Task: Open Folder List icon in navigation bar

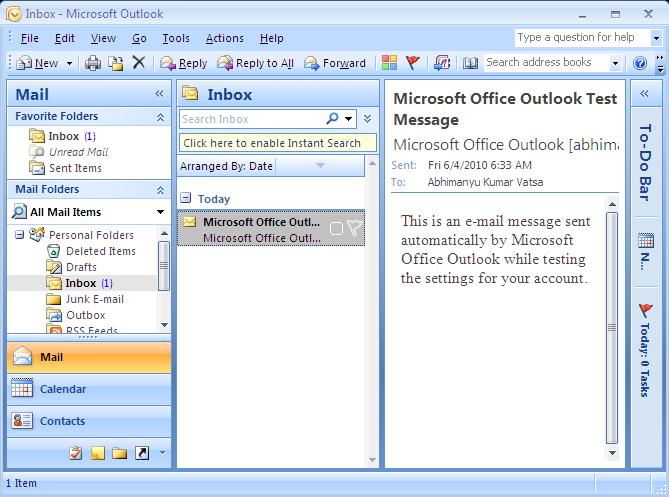Action: click(x=119, y=453)
